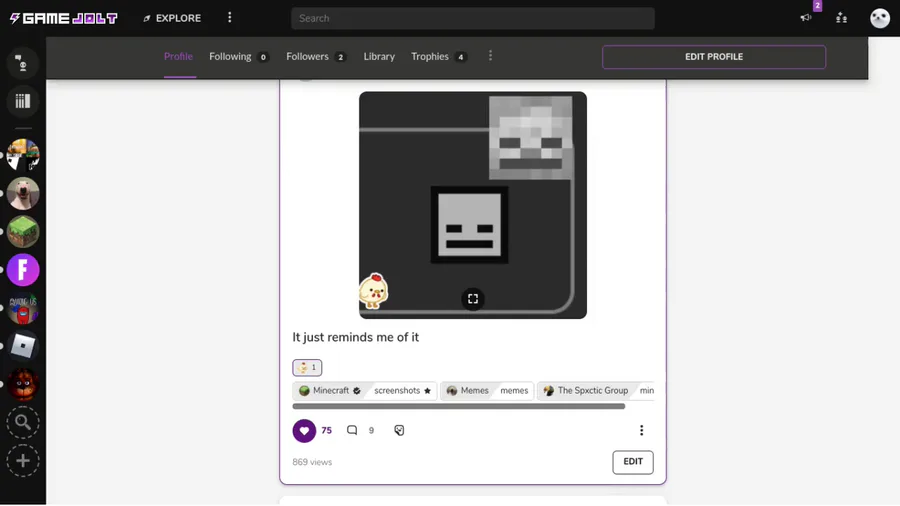The height and width of the screenshot is (506, 900).
Task: Open the comments speech bubble icon
Action: point(352,430)
